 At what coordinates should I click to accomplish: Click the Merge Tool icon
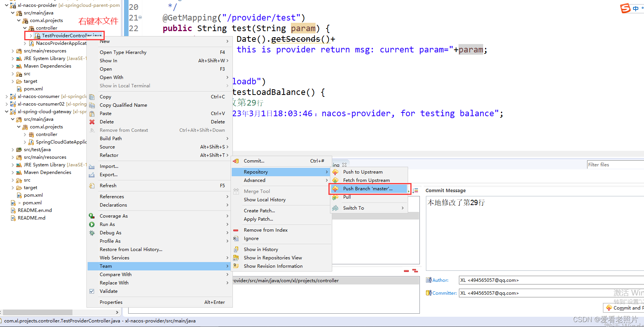tap(236, 191)
